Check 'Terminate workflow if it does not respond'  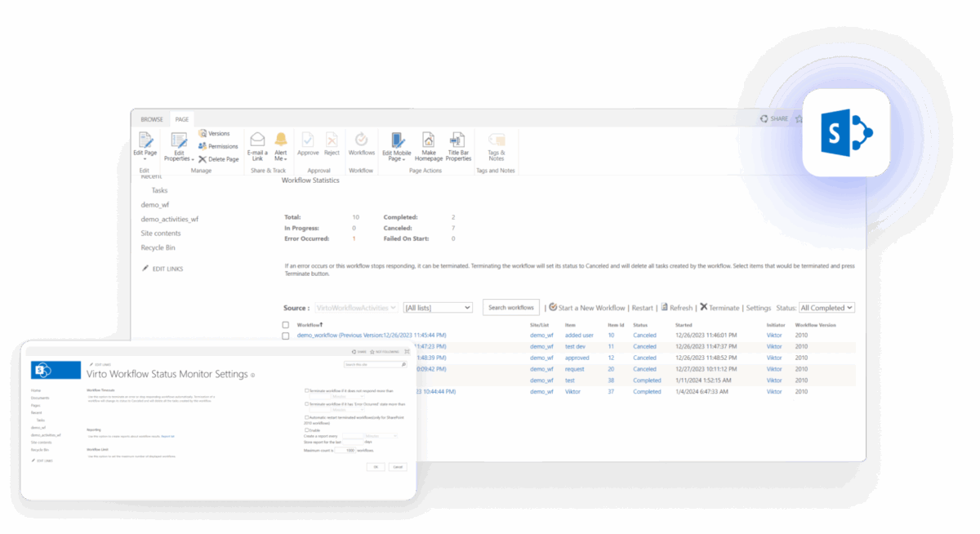coord(306,390)
